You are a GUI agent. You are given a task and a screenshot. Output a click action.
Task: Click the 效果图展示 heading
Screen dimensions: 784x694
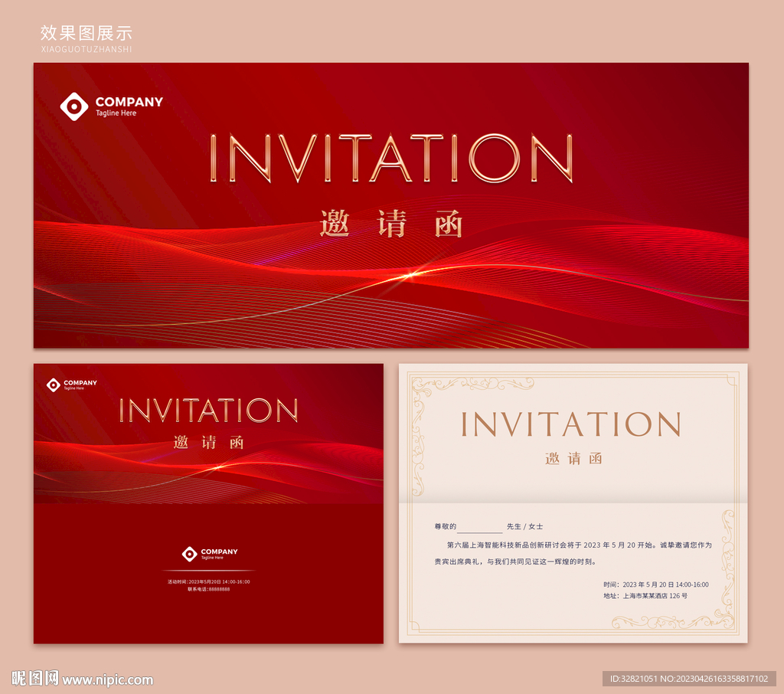86,33
